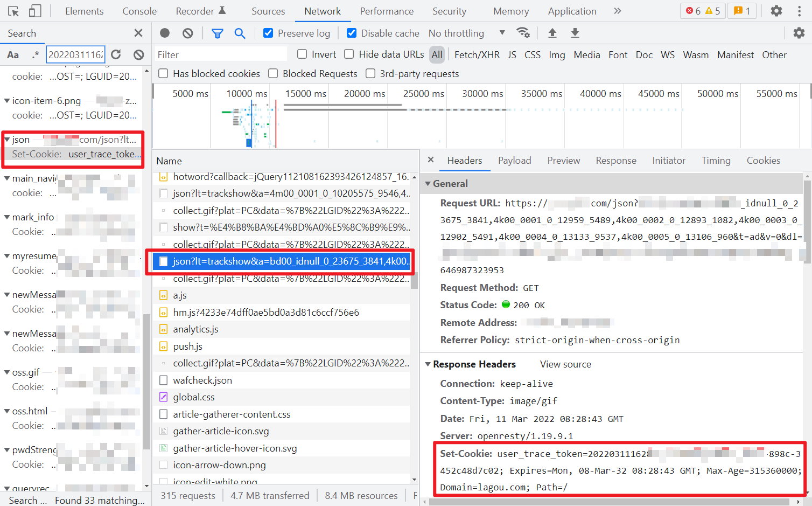Switch to the Elements tab

[x=85, y=11]
